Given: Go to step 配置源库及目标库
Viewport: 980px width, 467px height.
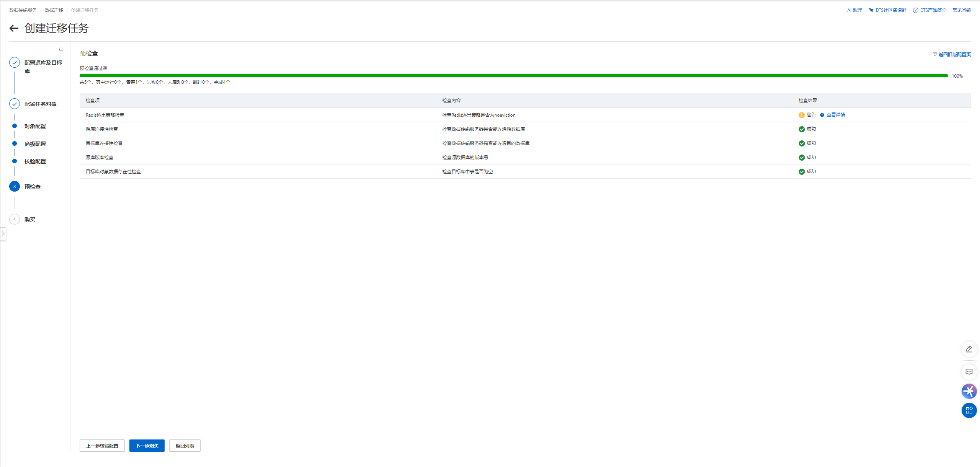Looking at the screenshot, I should tap(43, 63).
